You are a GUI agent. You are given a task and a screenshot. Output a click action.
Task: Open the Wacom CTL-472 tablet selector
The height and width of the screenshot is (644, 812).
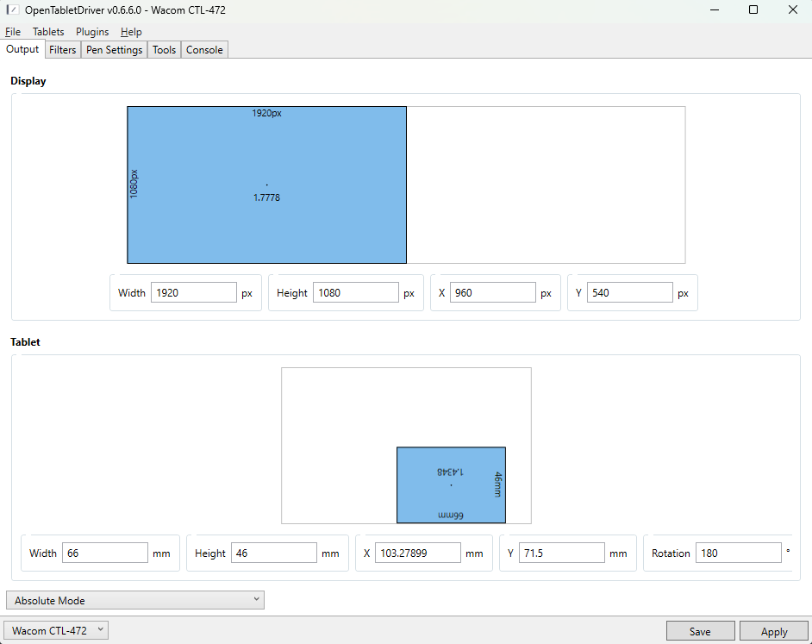pos(57,630)
